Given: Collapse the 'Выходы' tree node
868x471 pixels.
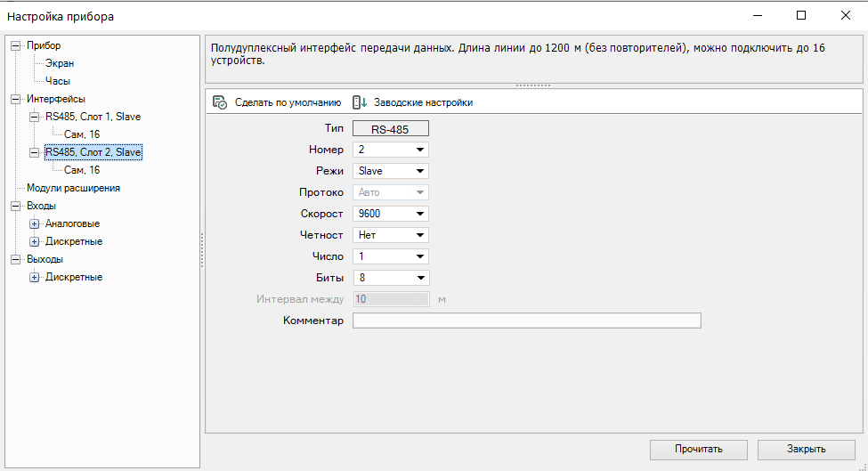Looking at the screenshot, I should point(15,260).
